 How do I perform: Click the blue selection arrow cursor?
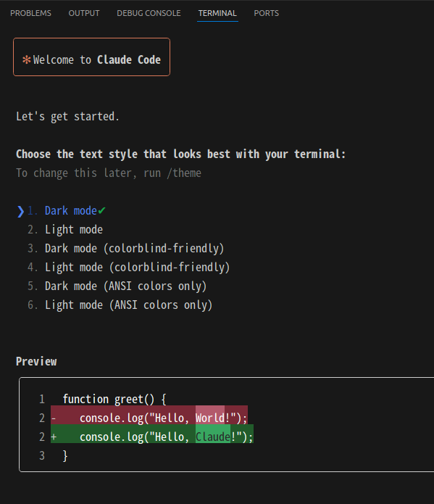click(20, 211)
